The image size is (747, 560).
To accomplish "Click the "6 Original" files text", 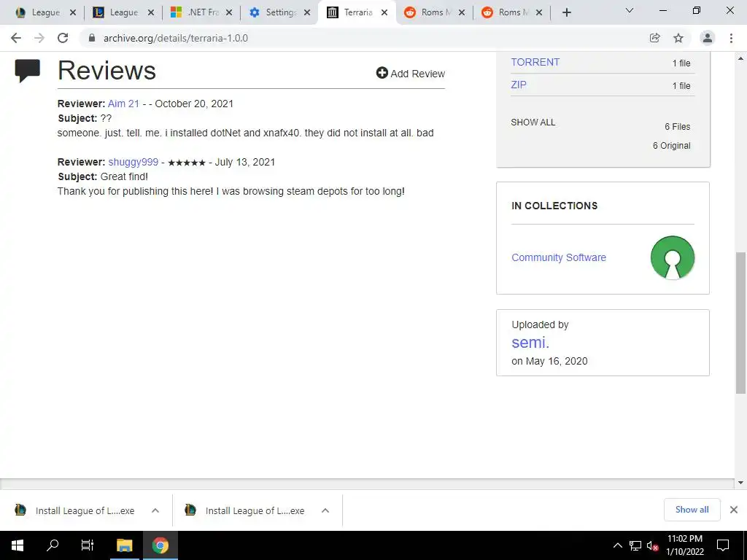I will tap(671, 146).
